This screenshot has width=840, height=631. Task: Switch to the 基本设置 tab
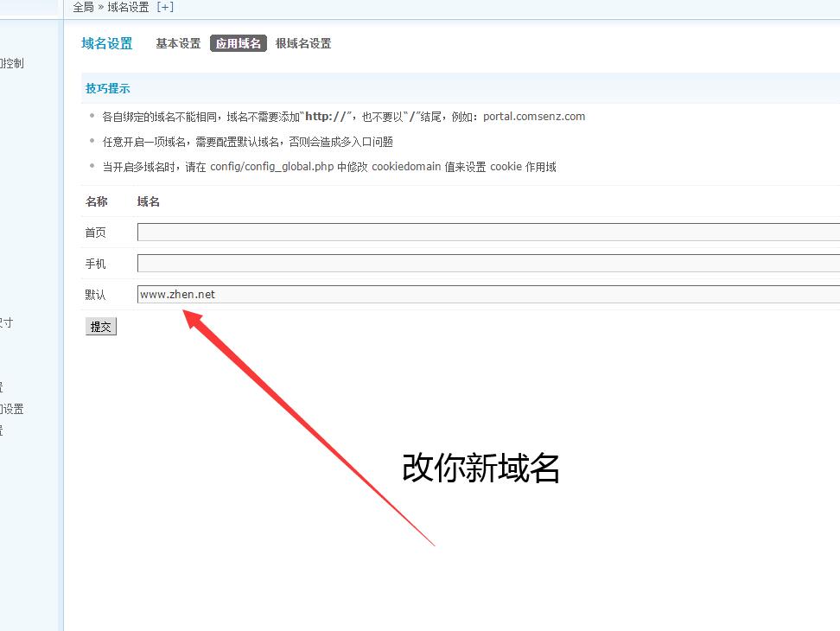(178, 43)
